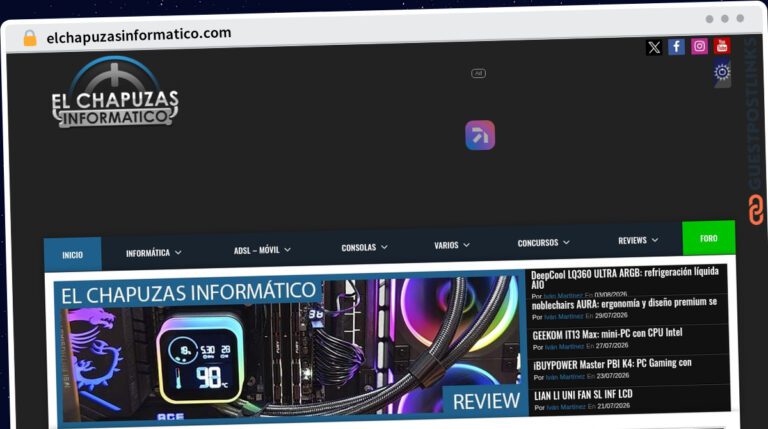
Task: Open LIAN LI UNI FAN SL INF article
Action: (583, 395)
